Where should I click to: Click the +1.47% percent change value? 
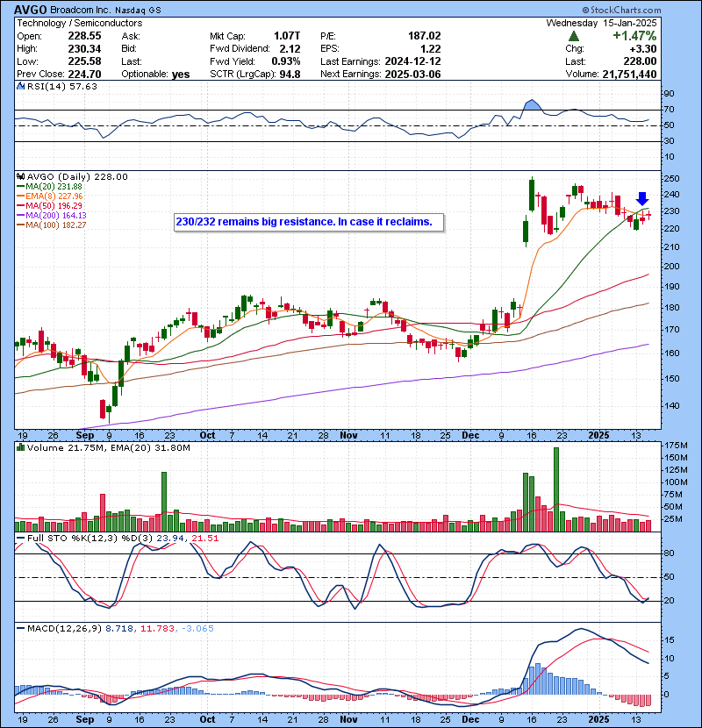click(634, 36)
